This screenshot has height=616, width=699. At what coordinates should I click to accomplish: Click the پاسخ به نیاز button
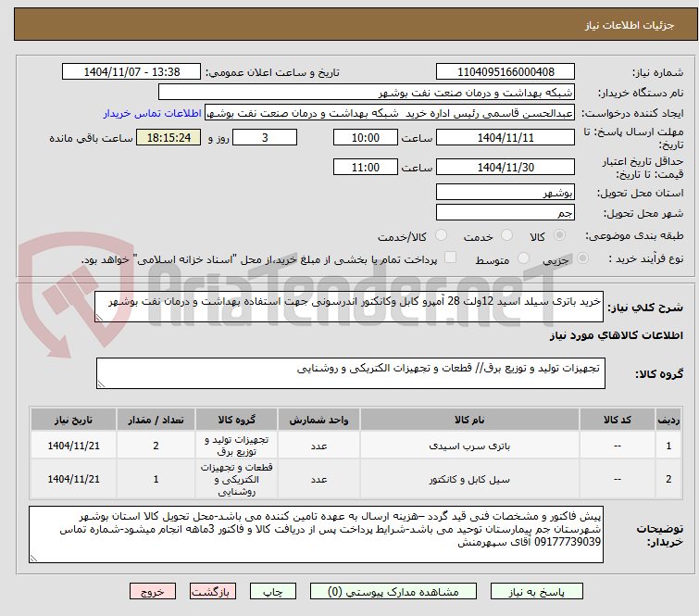pos(536,592)
